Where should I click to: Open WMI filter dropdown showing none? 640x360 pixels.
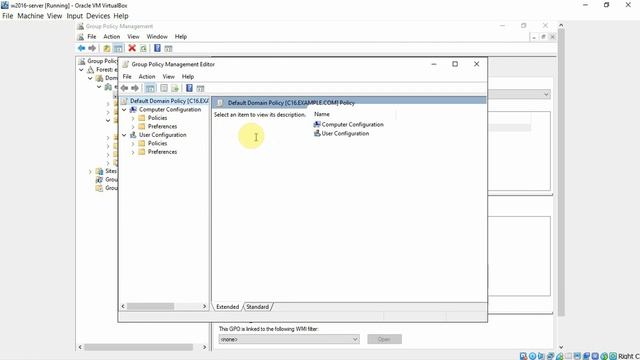pos(289,339)
